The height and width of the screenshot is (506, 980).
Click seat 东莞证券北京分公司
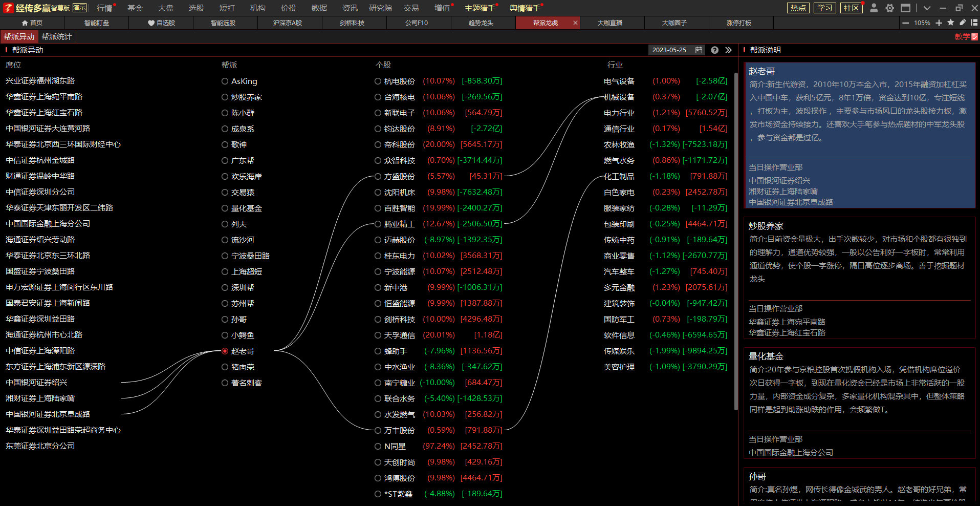coord(40,446)
